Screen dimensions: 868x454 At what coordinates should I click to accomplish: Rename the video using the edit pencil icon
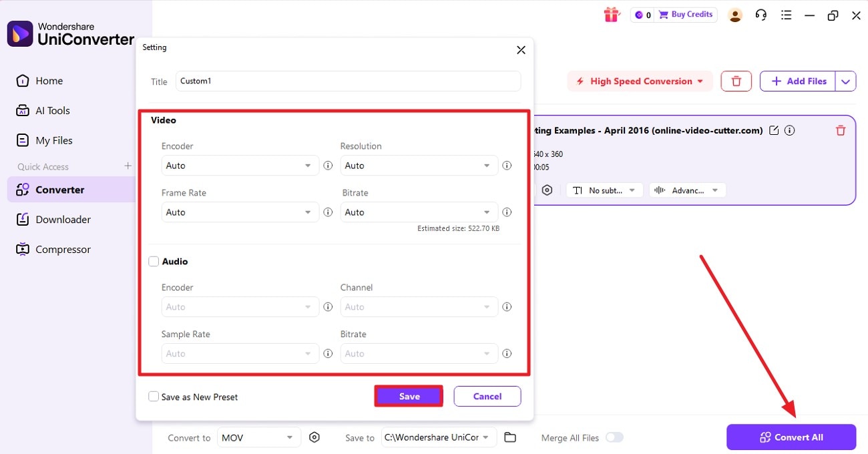(x=774, y=130)
